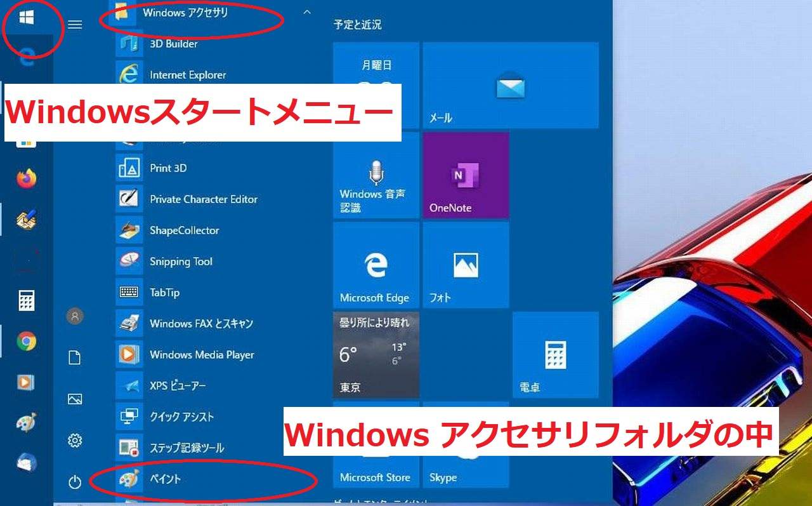Launch Google Chrome from the taskbar

(x=26, y=342)
